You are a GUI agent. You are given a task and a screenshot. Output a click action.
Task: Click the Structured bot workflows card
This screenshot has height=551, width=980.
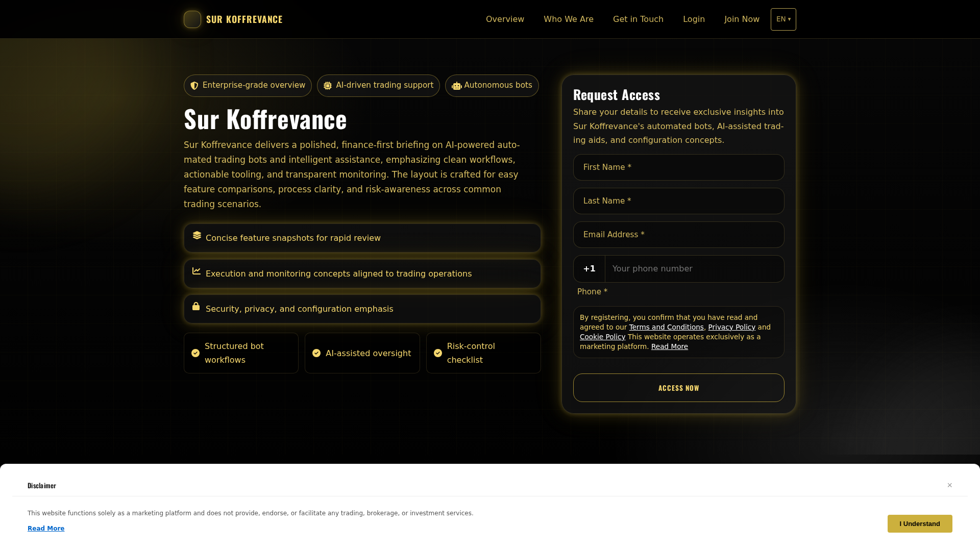pyautogui.click(x=241, y=353)
